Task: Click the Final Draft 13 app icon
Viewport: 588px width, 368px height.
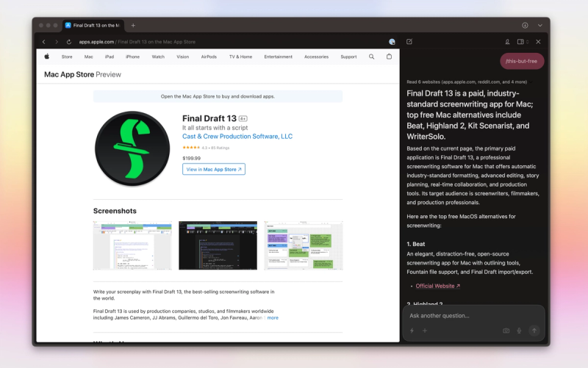Action: pyautogui.click(x=132, y=148)
